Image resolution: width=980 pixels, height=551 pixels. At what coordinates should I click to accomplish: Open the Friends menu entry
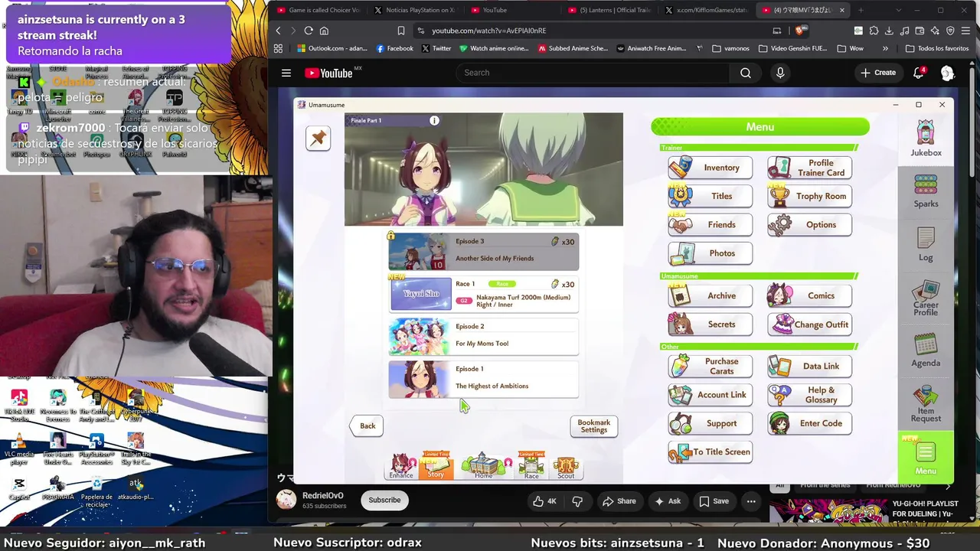pos(710,224)
